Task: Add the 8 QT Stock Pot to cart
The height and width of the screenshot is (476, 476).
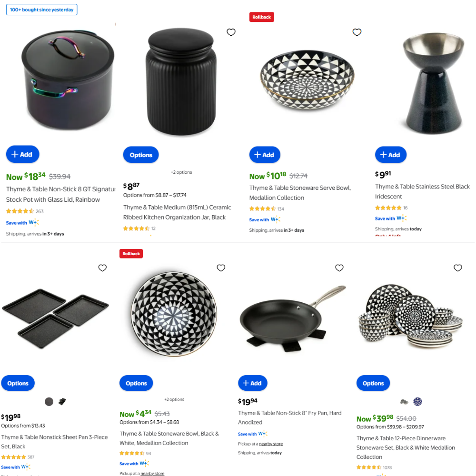Action: point(23,154)
